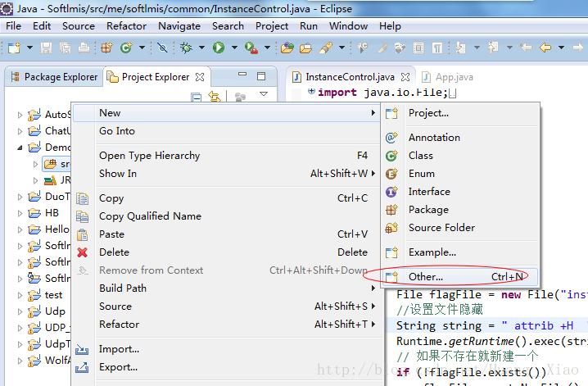Screen dimensions: 588x386
Task: Select Interface in New submenu
Action: point(460,192)
